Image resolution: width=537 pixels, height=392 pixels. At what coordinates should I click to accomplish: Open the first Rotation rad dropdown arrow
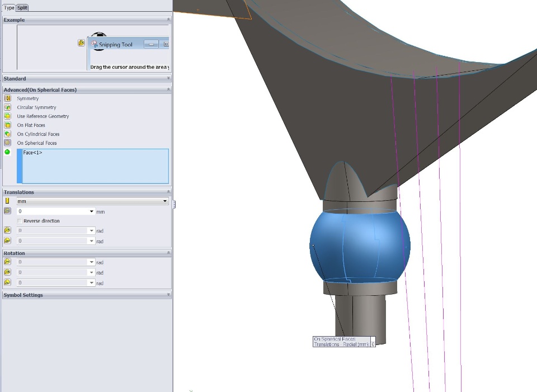click(x=91, y=262)
